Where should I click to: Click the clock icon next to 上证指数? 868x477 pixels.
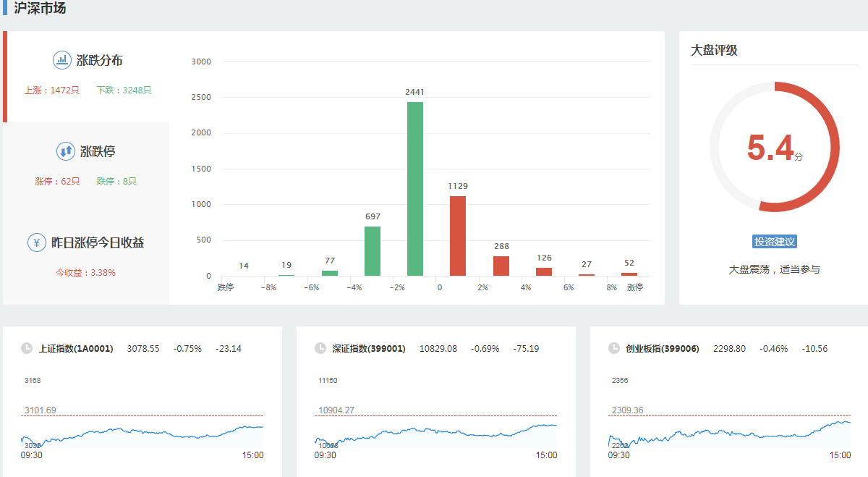coord(27,348)
